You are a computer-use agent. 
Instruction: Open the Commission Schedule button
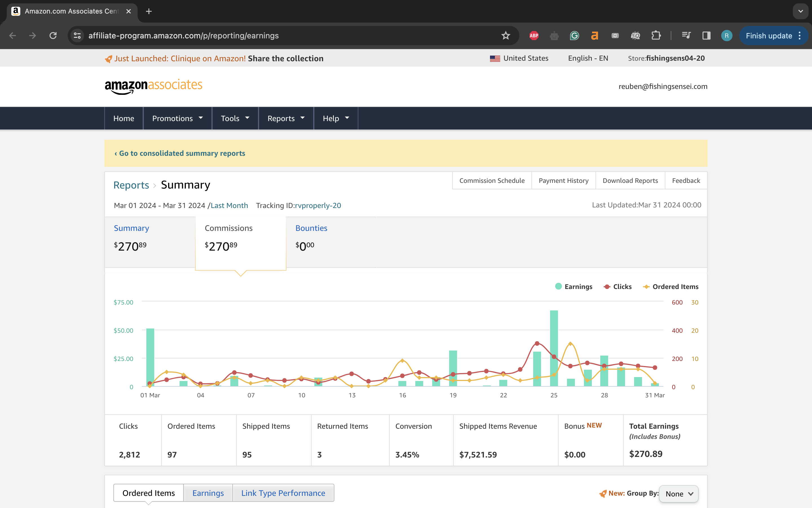(x=492, y=181)
